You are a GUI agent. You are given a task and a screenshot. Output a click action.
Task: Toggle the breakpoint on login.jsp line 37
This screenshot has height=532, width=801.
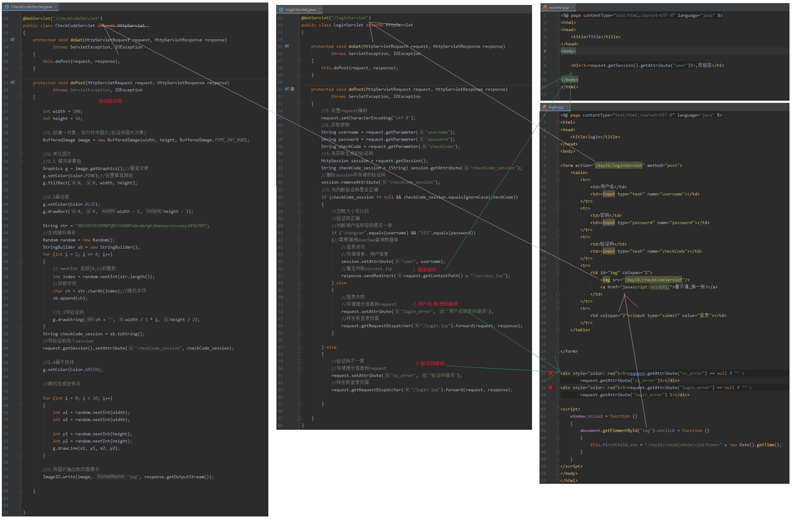tap(550, 373)
